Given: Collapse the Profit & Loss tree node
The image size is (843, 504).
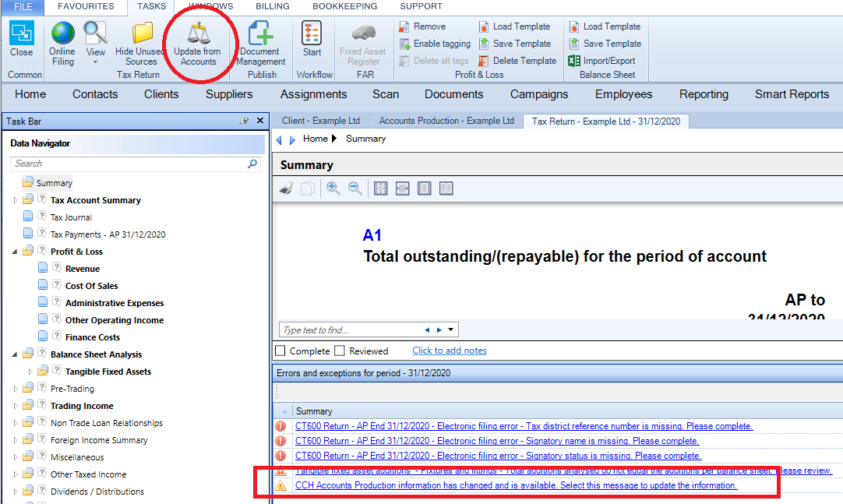Looking at the screenshot, I should [x=15, y=252].
